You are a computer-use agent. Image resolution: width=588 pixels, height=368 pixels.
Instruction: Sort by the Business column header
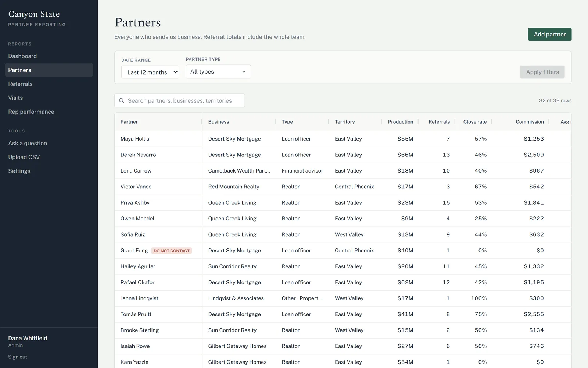pos(219,122)
